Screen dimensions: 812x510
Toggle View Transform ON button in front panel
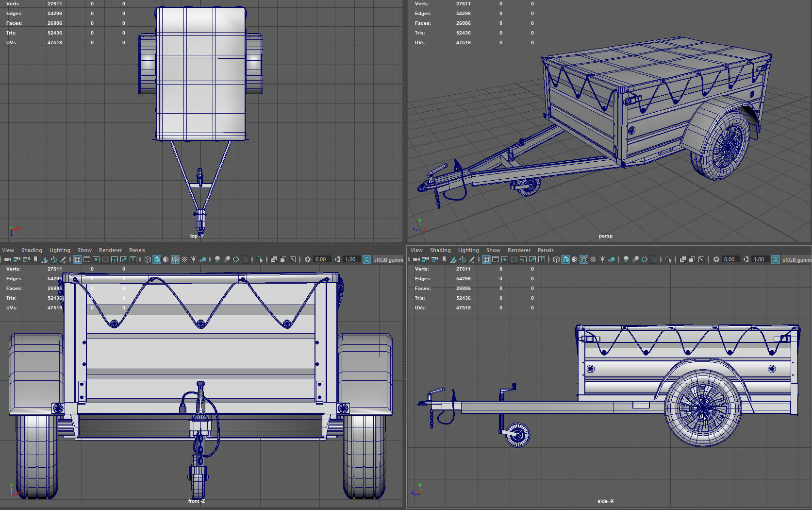pos(367,259)
